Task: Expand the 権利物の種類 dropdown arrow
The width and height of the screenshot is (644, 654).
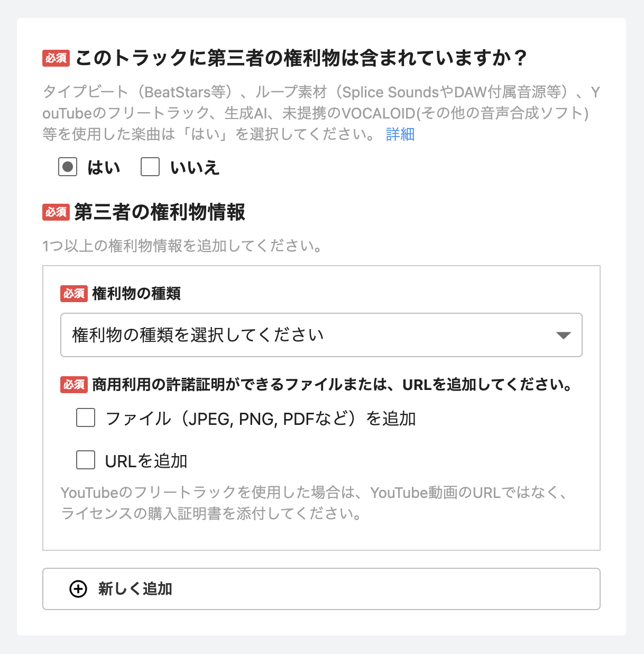Action: pyautogui.click(x=564, y=335)
